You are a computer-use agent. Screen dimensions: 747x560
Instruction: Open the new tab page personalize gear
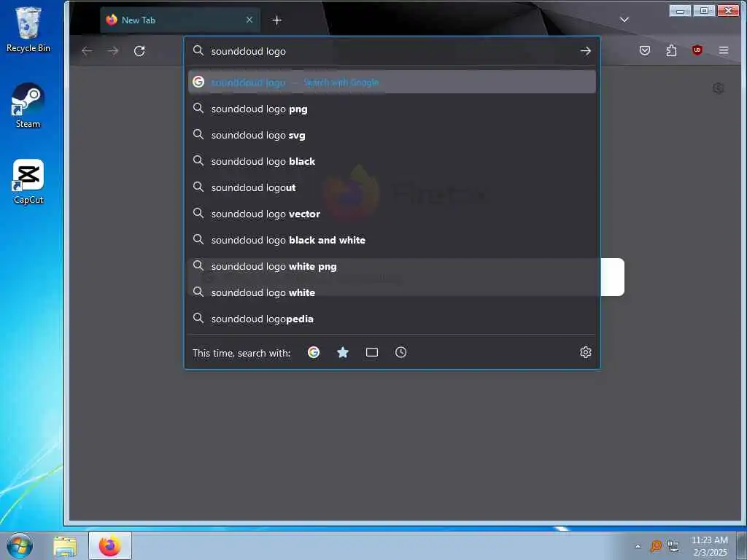click(718, 88)
